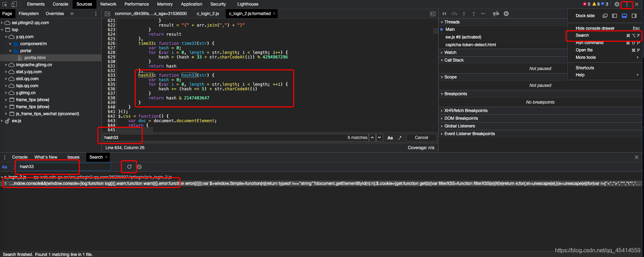Pause script execution button
The image size is (644, 257).
pos(444,14)
